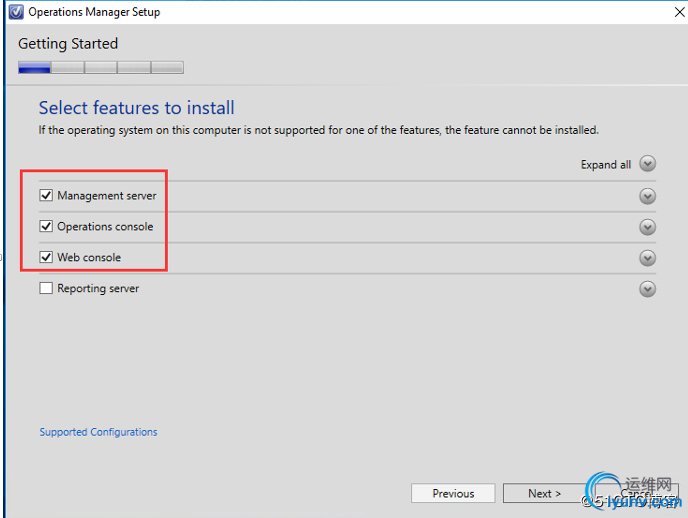The height and width of the screenshot is (518, 688).
Task: Click the Web console feature label
Action: (89, 258)
